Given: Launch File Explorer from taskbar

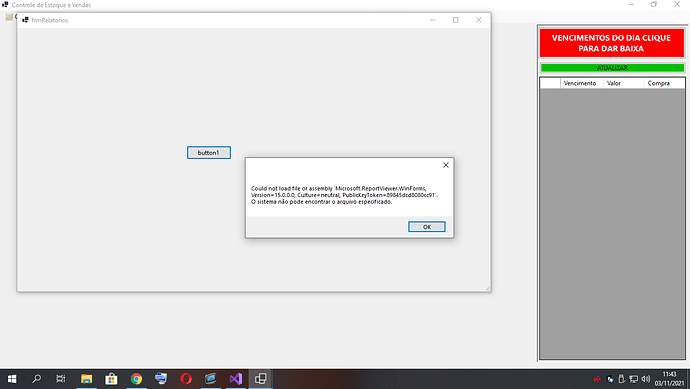Looking at the screenshot, I should 86,379.
